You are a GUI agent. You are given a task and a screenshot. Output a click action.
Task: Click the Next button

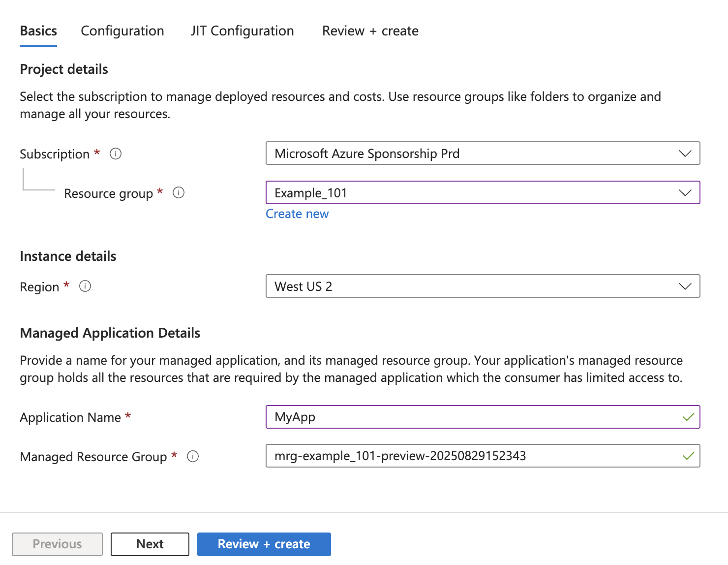[150, 544]
